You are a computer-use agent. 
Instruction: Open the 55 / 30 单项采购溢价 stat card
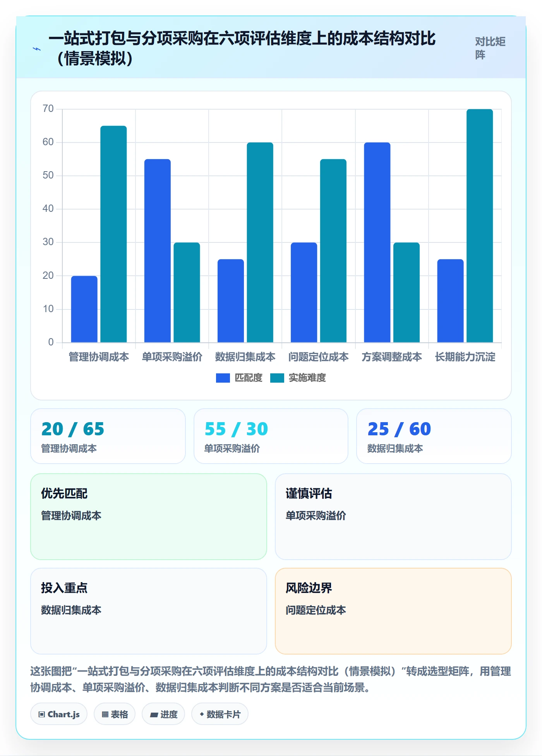[x=271, y=436]
